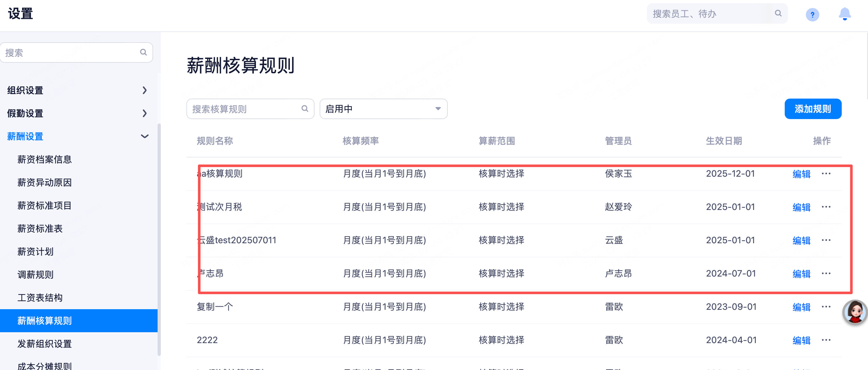Select 发薪组织设置 in sidebar
The image size is (868, 370).
[x=45, y=344]
